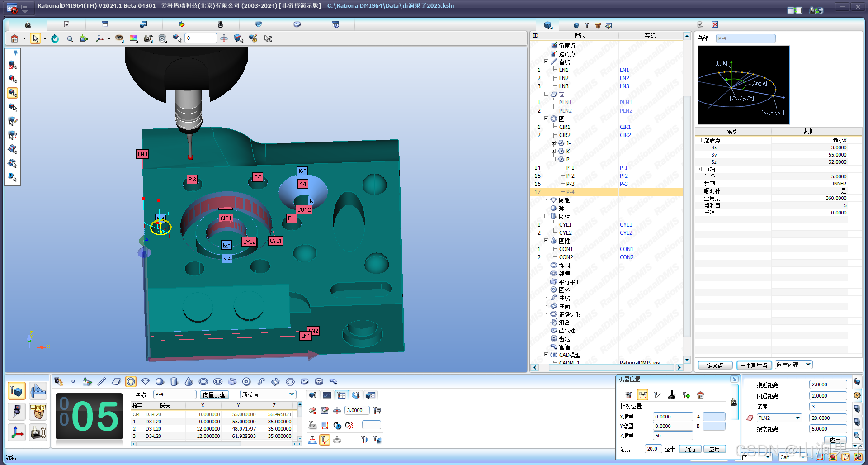Select CYL2 in the feature tree
This screenshot has width=868, height=465.
point(565,233)
